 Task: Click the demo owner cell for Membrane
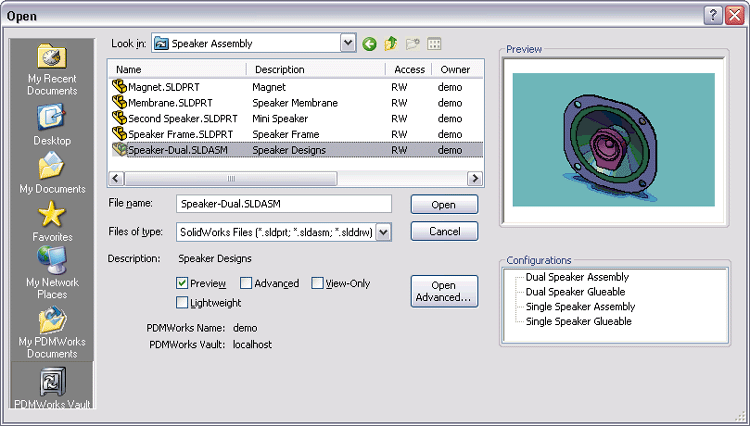pos(450,103)
